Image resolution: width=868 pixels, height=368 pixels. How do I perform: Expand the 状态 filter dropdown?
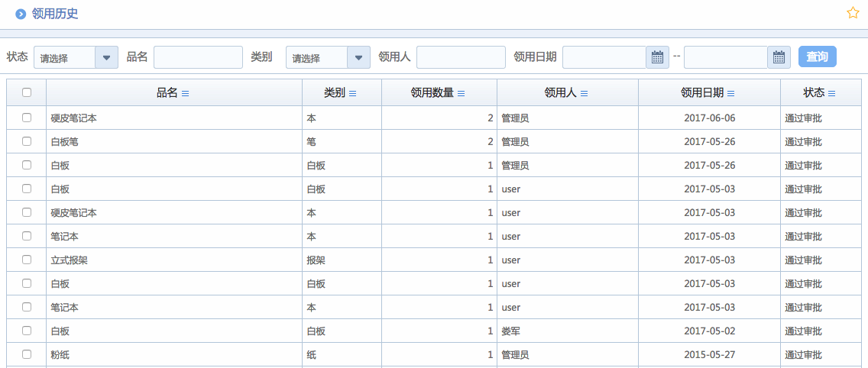(106, 57)
